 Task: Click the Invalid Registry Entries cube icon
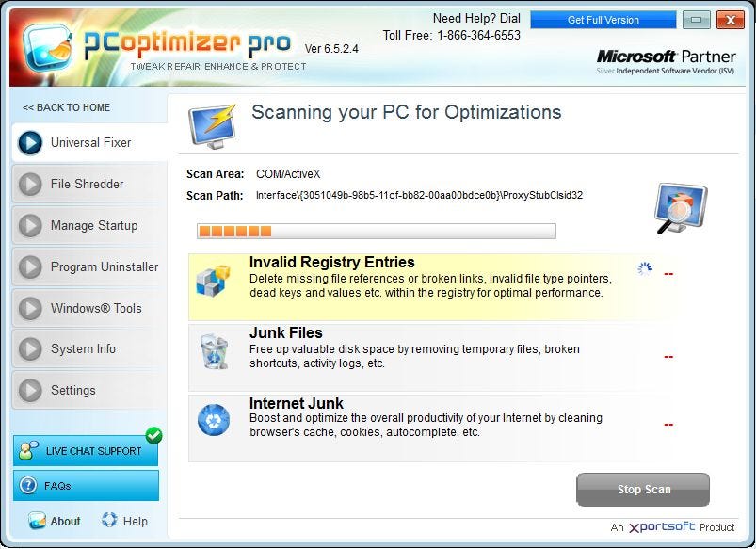tap(213, 281)
